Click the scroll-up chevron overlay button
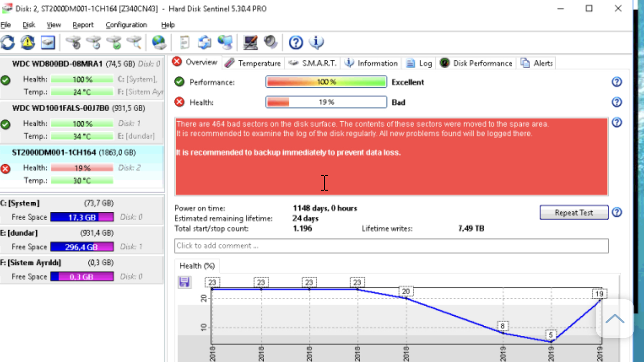Image resolution: width=644 pixels, height=362 pixels. [615, 319]
